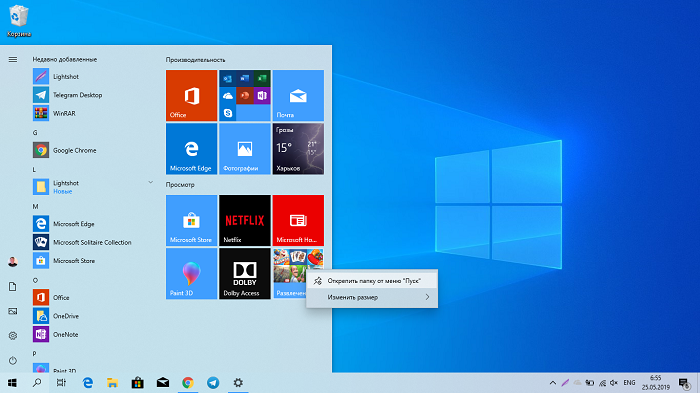This screenshot has width=700, height=393.
Task: Open Mail from the taskbar
Action: pyautogui.click(x=162, y=383)
